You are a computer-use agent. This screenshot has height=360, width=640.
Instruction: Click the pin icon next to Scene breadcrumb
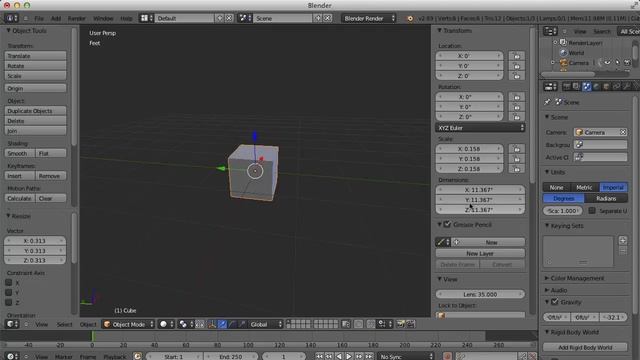click(547, 102)
